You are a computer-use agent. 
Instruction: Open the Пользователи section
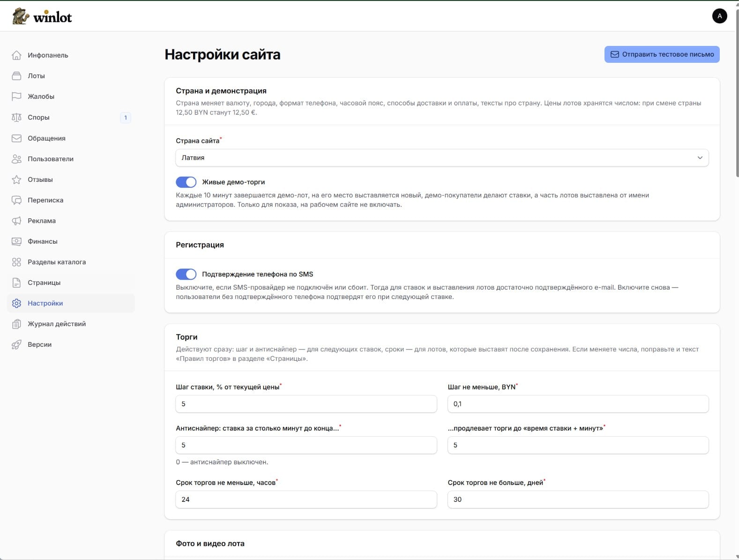pyautogui.click(x=71, y=159)
